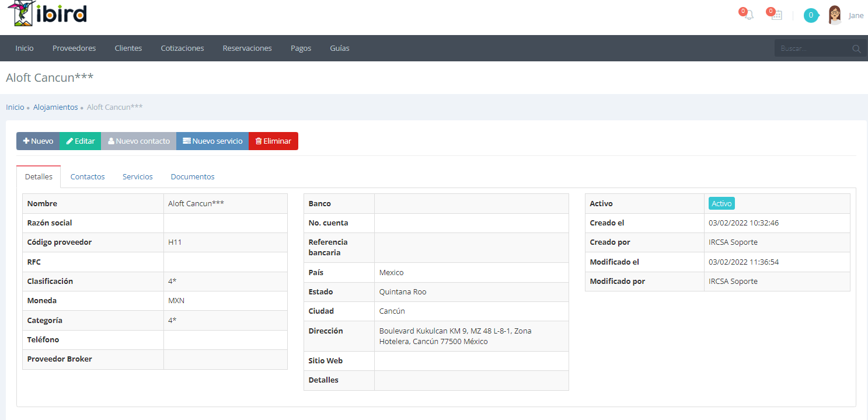Click the Nuevo contacto button

[x=139, y=141]
